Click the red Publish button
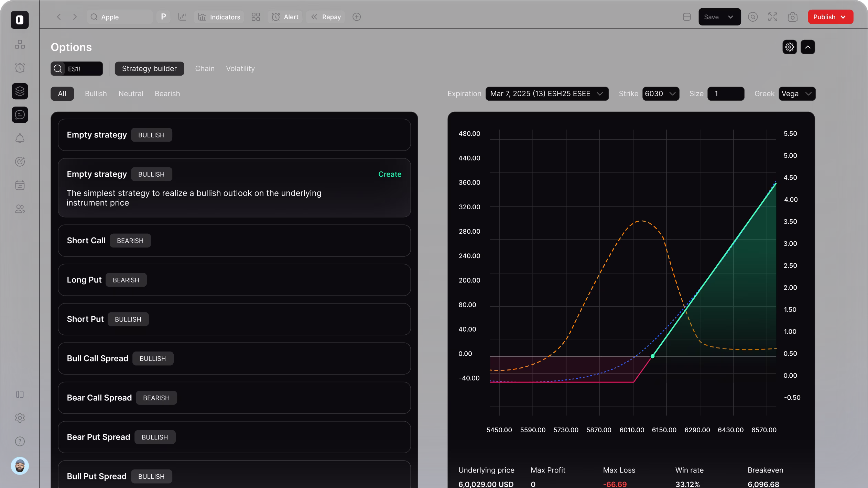Screen dimensions: 868x488 [x=830, y=17]
